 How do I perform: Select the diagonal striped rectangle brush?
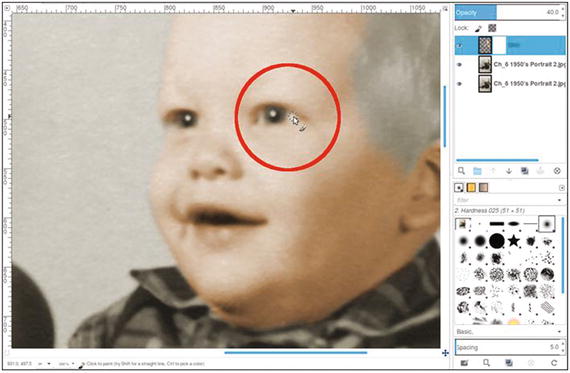point(547,308)
